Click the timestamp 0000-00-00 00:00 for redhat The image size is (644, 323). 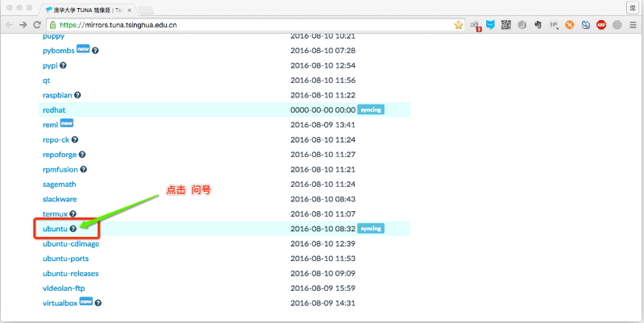[323, 110]
